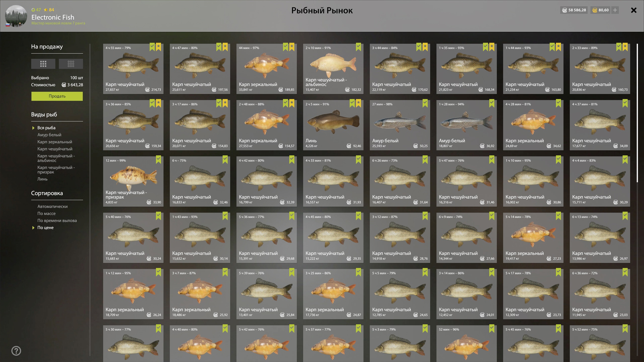This screenshot has width=644, height=362.
Task: Switch to the compact grid view icon
Action: pos(71,64)
